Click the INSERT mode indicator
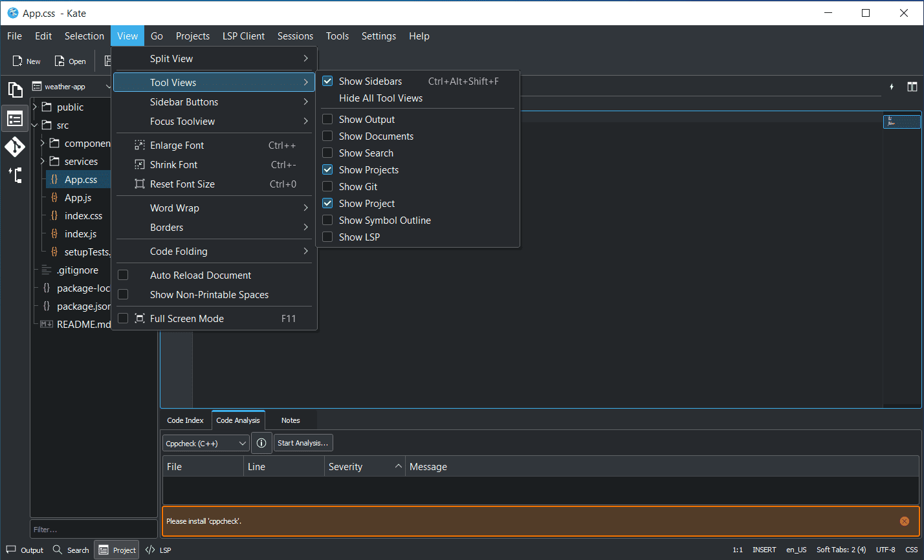The width and height of the screenshot is (924, 560). click(x=764, y=550)
